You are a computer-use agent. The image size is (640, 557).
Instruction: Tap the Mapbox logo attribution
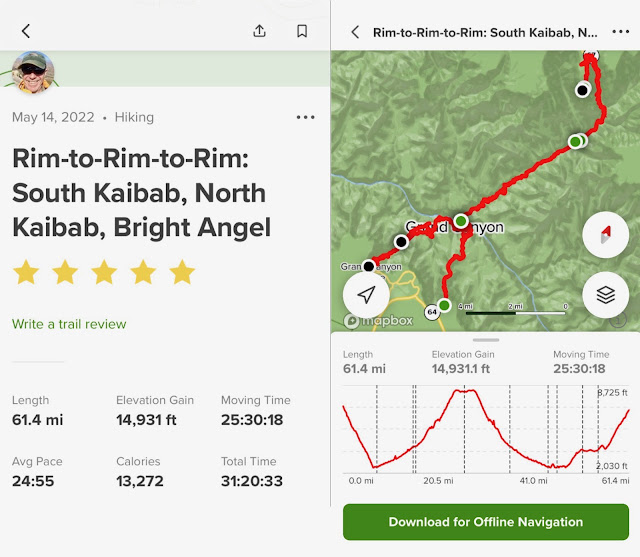[x=380, y=321]
